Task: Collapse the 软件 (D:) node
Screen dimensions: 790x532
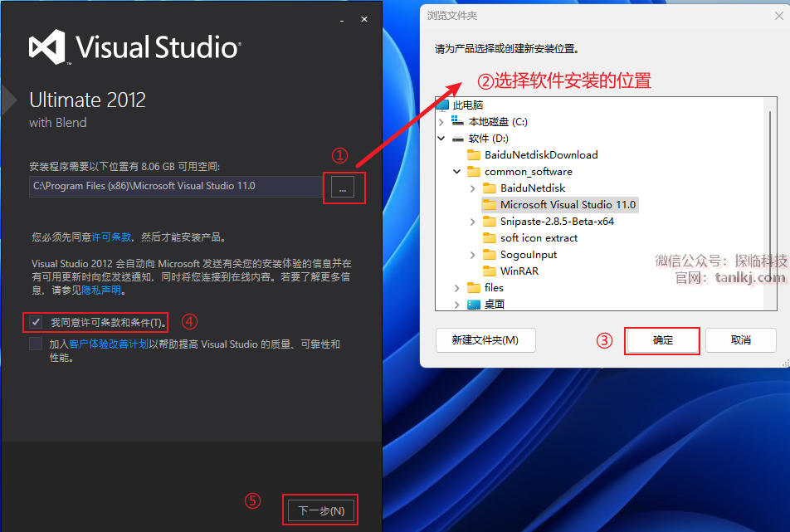Action: coord(441,138)
